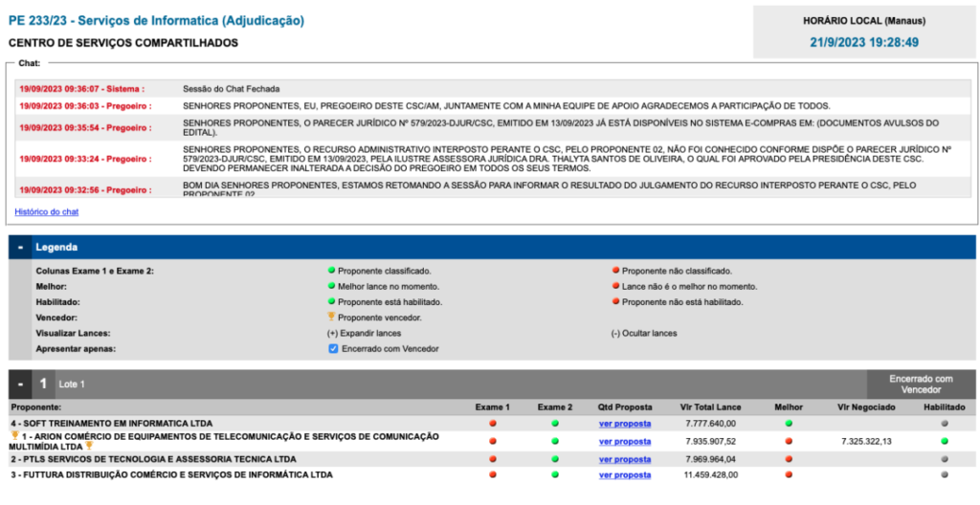Click the trophy icon before ARION COMÉRCIO
The height and width of the screenshot is (505, 980).
click(14, 435)
